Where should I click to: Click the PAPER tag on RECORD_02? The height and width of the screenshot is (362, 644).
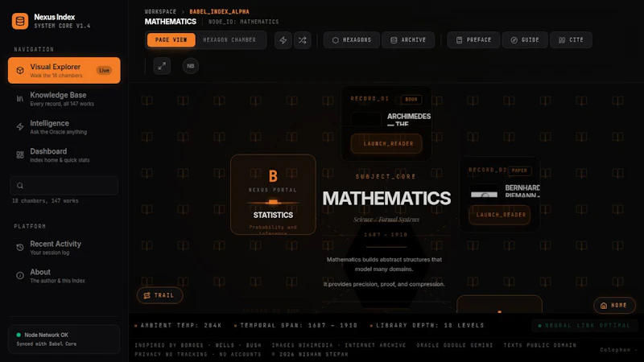tap(519, 171)
